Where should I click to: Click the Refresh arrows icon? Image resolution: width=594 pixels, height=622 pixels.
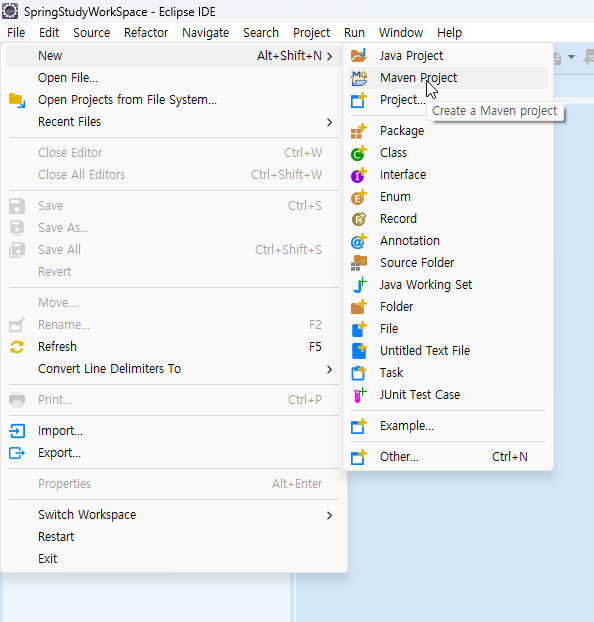(x=17, y=347)
